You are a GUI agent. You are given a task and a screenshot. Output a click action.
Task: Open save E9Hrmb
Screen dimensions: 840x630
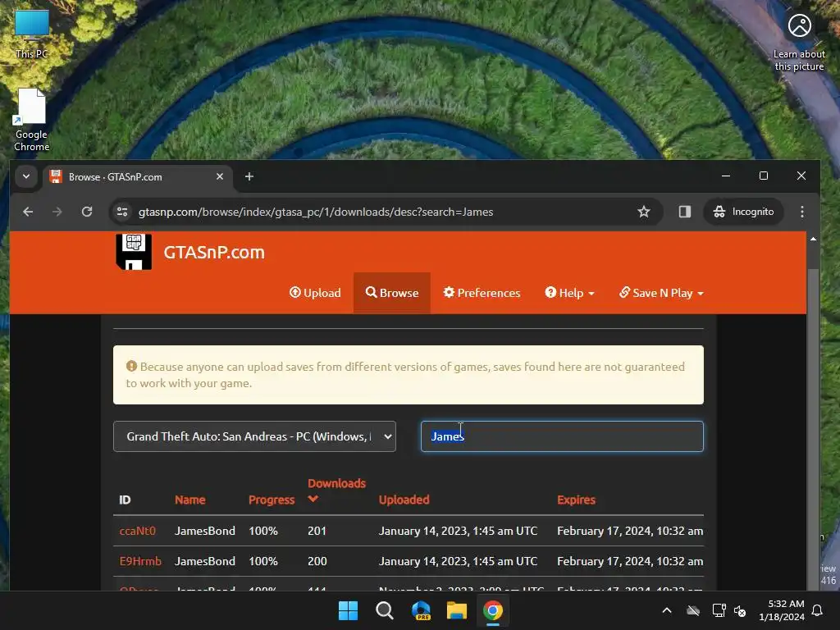pos(139,561)
